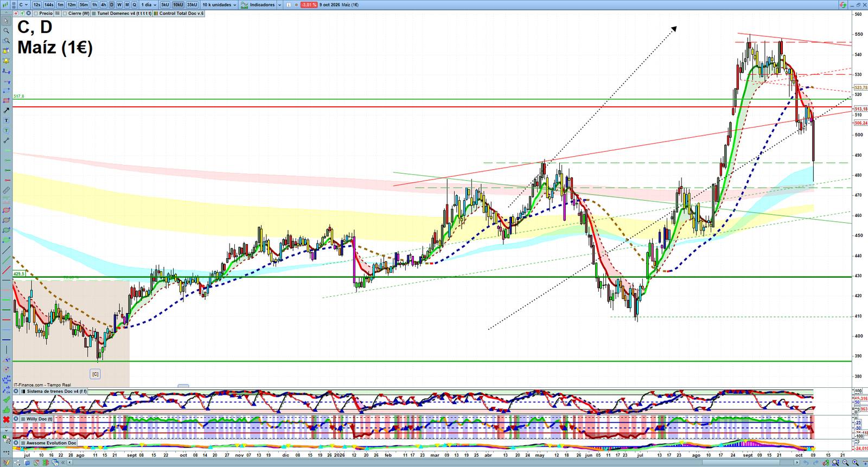Zoom out on the chart

[x=846, y=463]
